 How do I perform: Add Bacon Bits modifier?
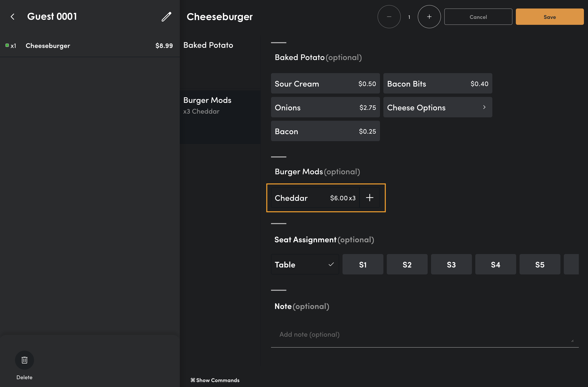click(438, 83)
